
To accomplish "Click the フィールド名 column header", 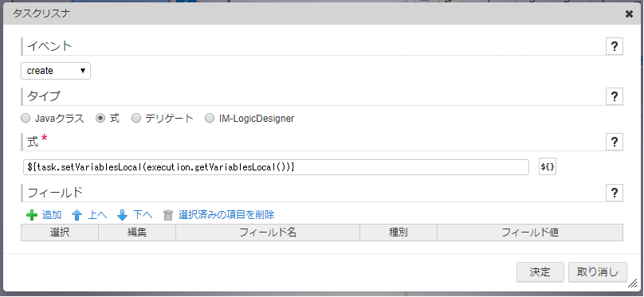I will pyautogui.click(x=268, y=233).
